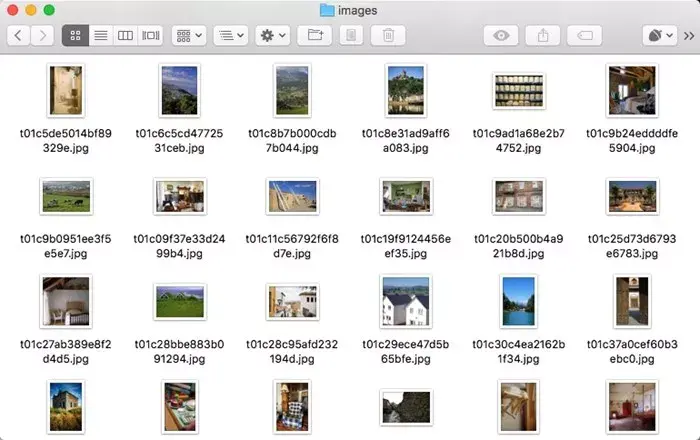Open the app extension dropdown in toolbar

[x=660, y=35]
